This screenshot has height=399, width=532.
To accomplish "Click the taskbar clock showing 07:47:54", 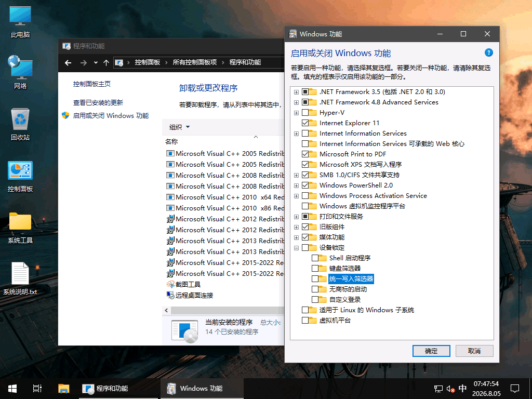I will click(x=486, y=389).
